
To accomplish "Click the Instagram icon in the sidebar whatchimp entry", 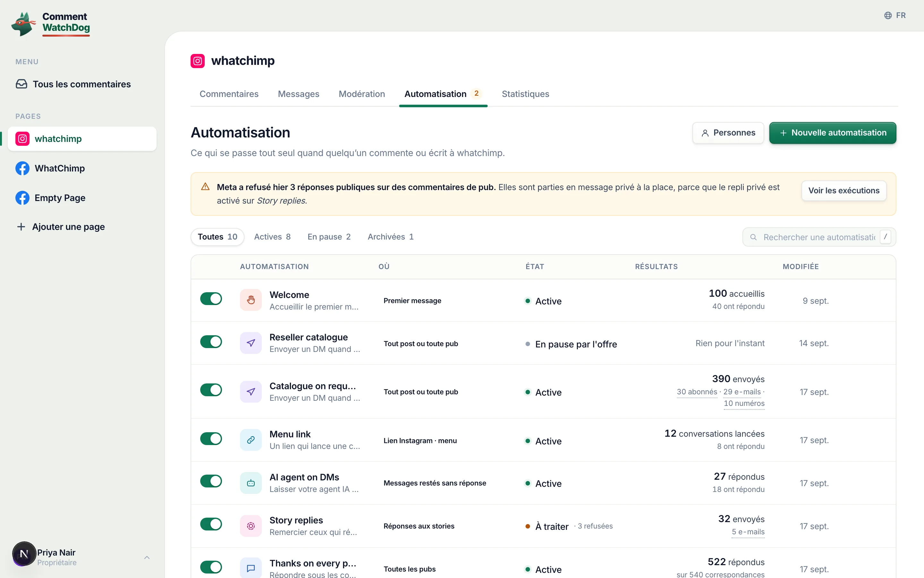I will click(x=22, y=139).
